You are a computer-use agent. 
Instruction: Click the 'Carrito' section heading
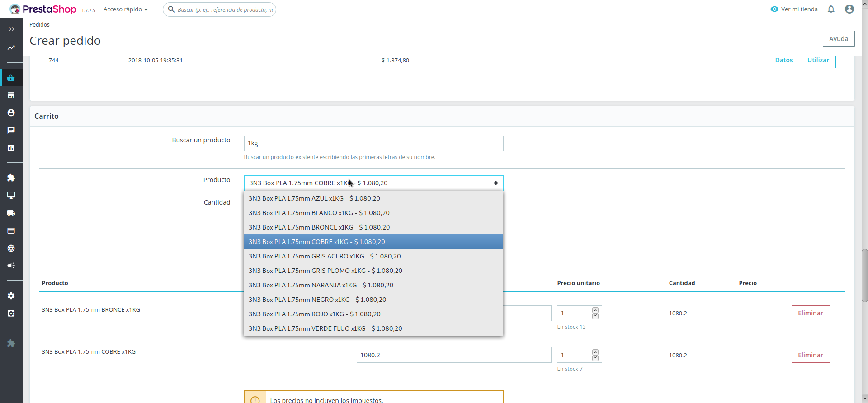(47, 116)
